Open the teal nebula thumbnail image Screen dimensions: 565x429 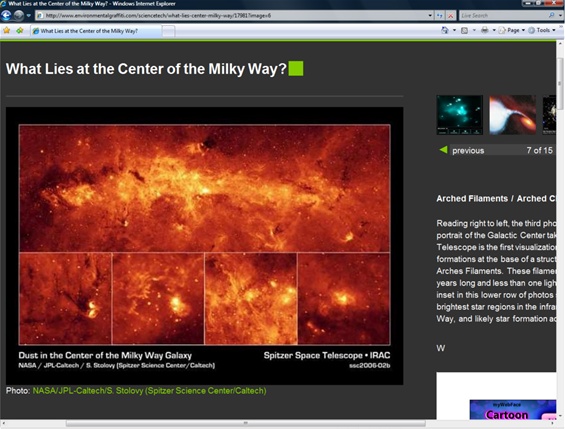tap(460, 115)
